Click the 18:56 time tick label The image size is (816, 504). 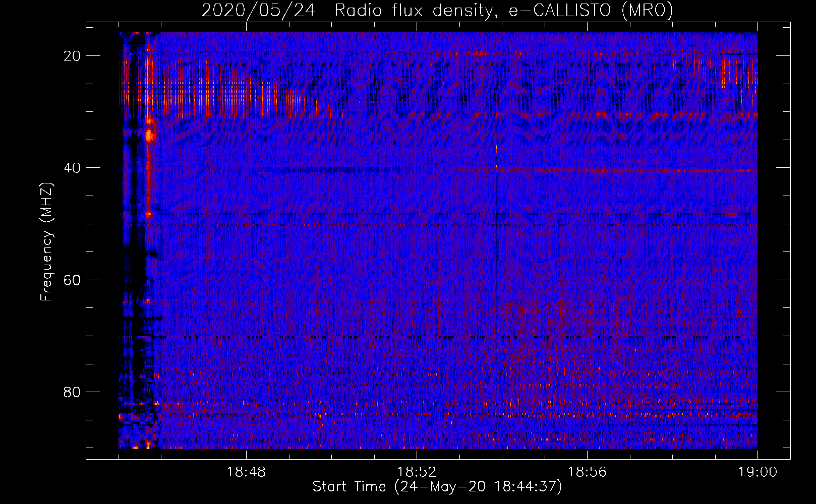(587, 472)
